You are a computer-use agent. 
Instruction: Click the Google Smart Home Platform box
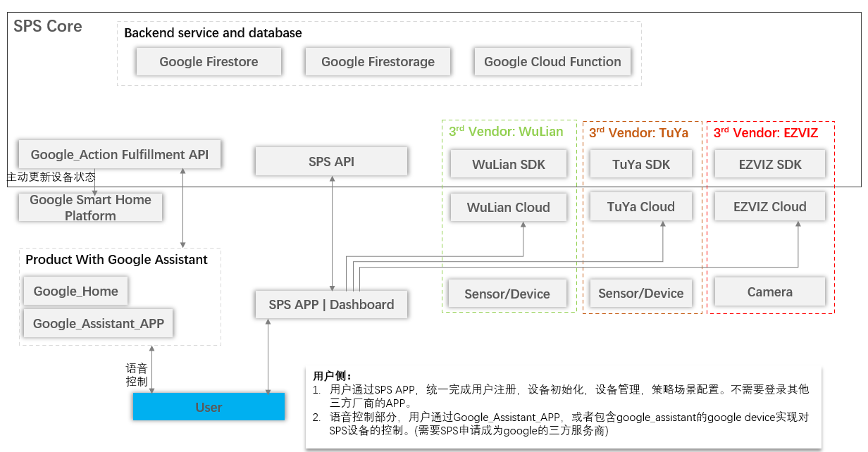pyautogui.click(x=90, y=208)
